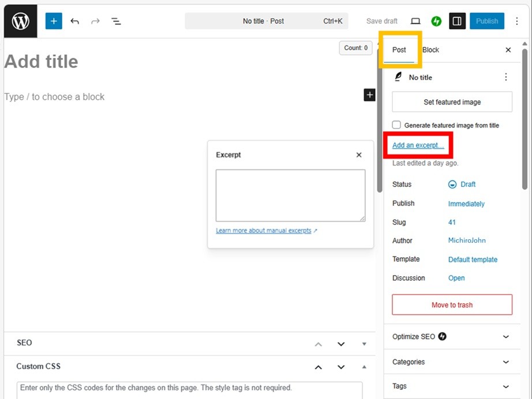Enable Generate featured image from title
The image size is (532, 399).
click(396, 125)
